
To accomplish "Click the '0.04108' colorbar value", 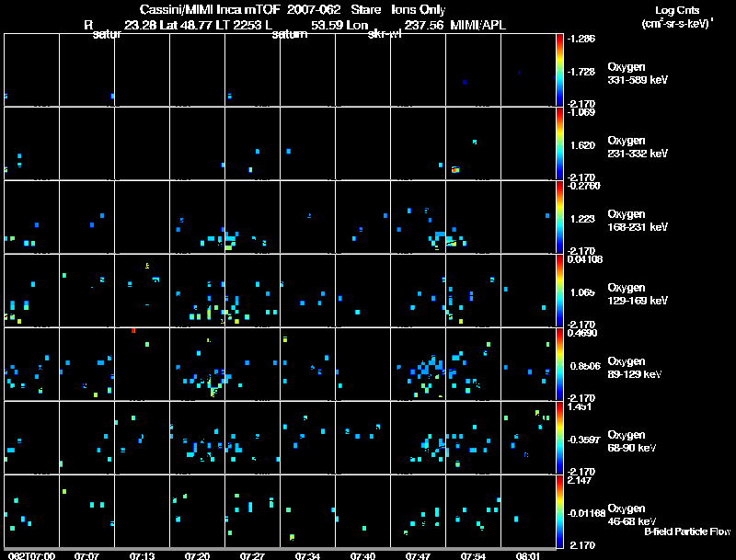I will coord(585,259).
